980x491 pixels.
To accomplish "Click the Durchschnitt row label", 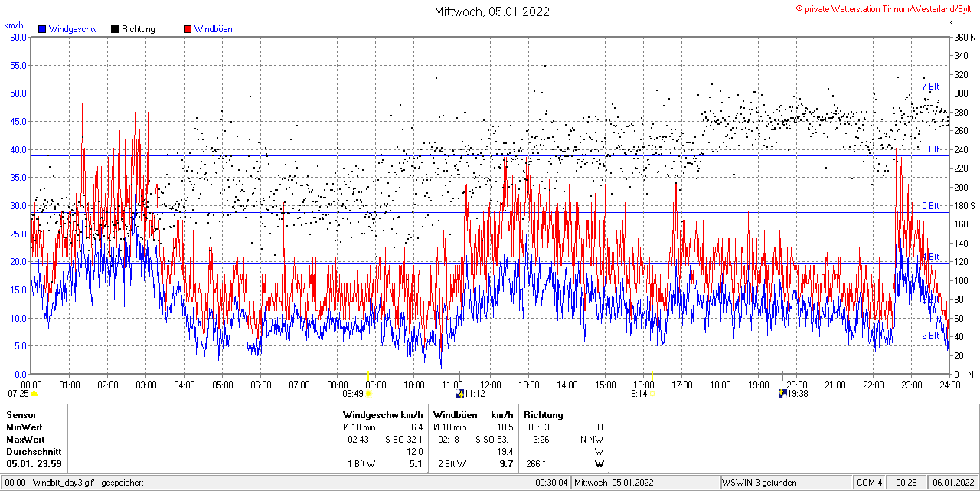I will tap(34, 452).
